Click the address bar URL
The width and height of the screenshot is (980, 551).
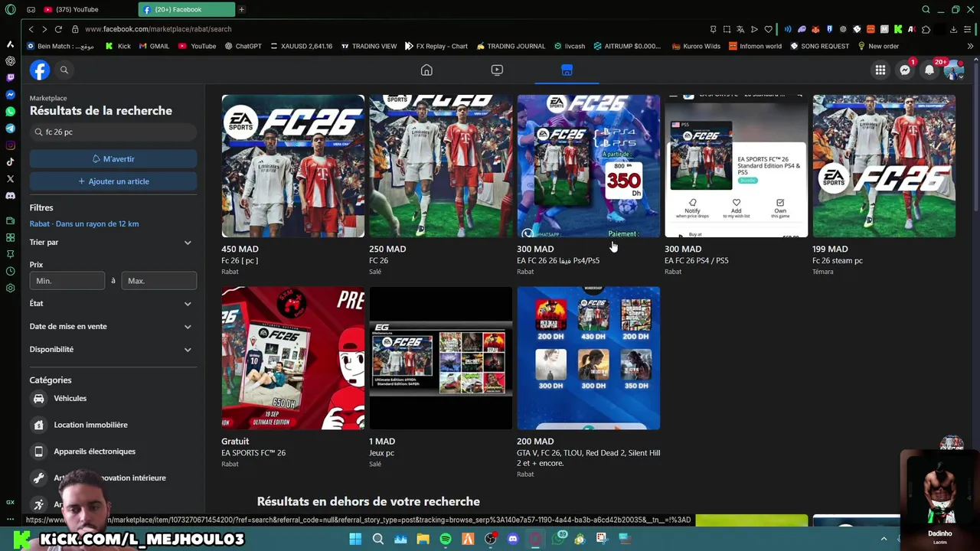(158, 29)
